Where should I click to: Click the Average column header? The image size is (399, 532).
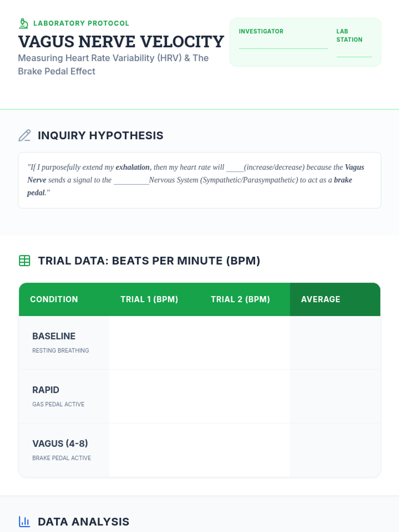321,299
